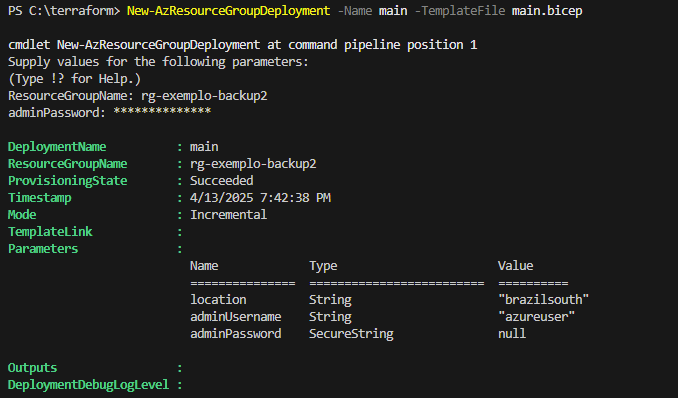The width and height of the screenshot is (678, 398).
Task: Click the 'ProvisioningState' label
Action: point(67,180)
